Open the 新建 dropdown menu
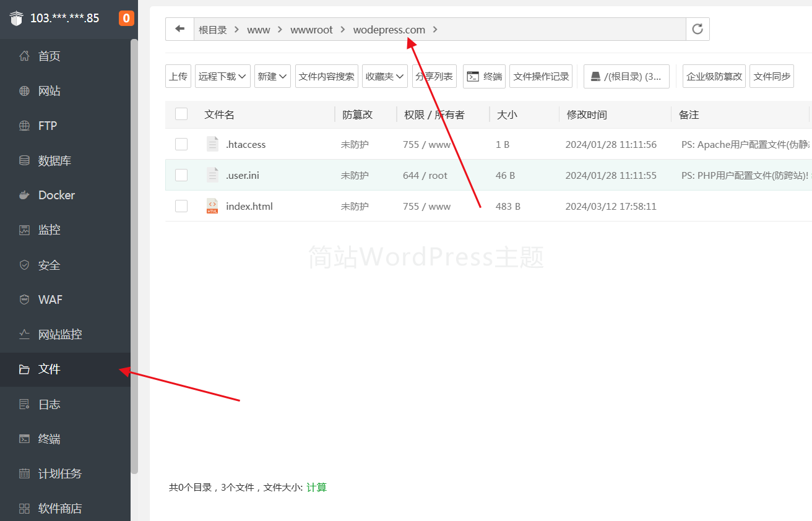 pyautogui.click(x=272, y=76)
